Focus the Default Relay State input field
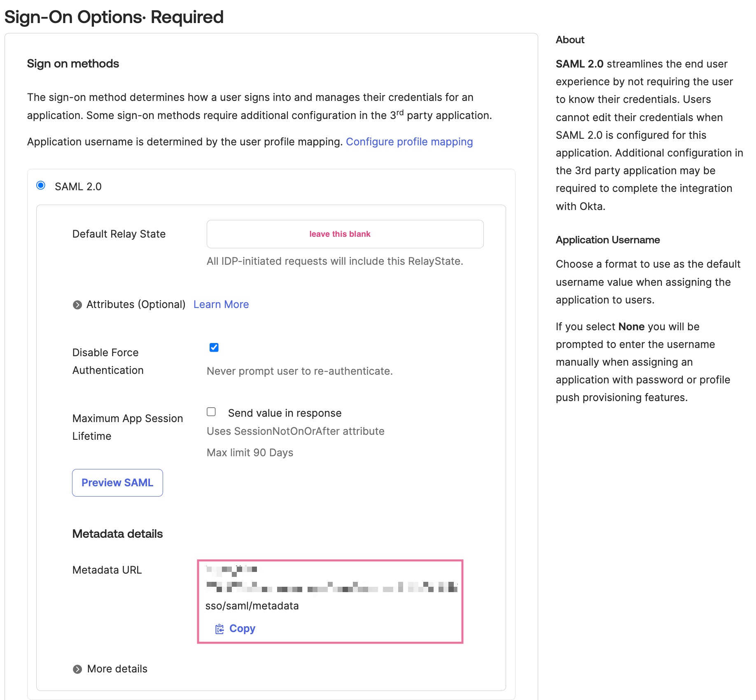This screenshot has width=756, height=700. (345, 234)
